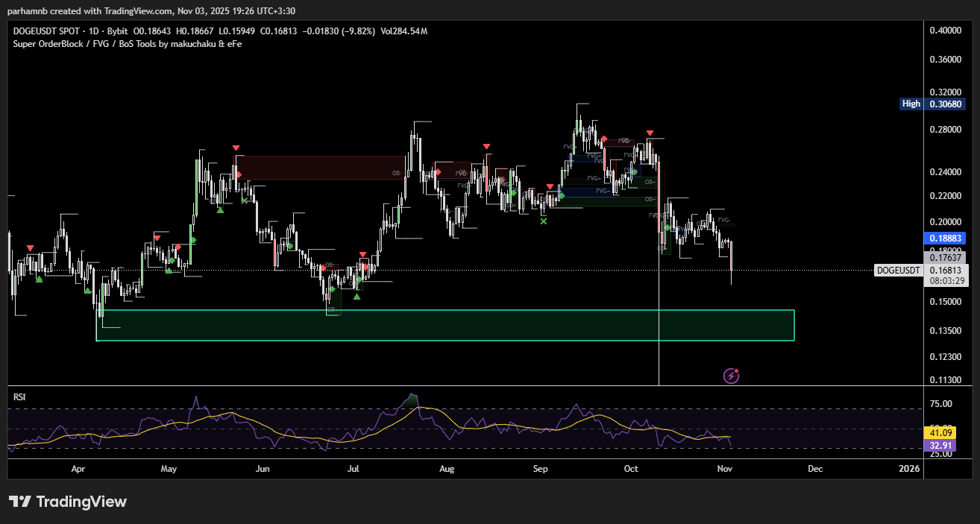Click the DOGEUSDT last price tag
The image size is (980, 524).
pyautogui.click(x=899, y=270)
